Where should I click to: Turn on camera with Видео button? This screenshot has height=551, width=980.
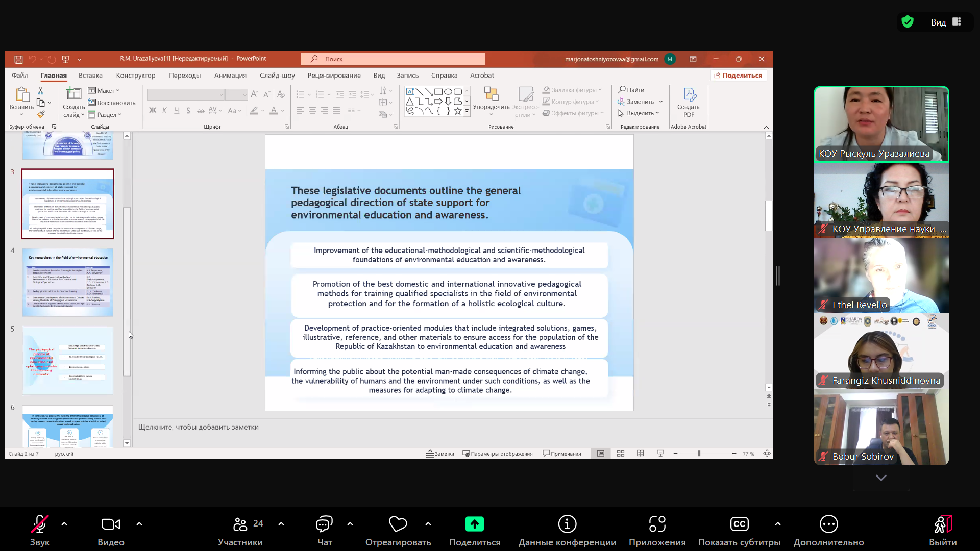[111, 531]
